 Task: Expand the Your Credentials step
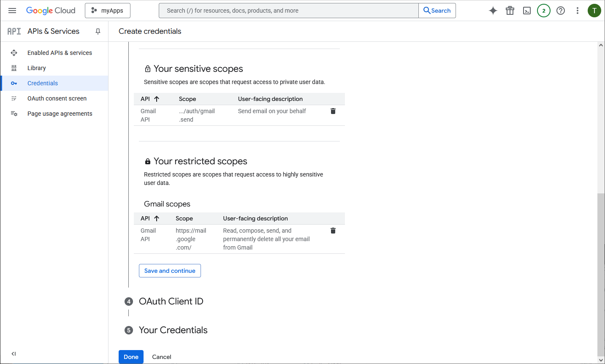pyautogui.click(x=173, y=330)
